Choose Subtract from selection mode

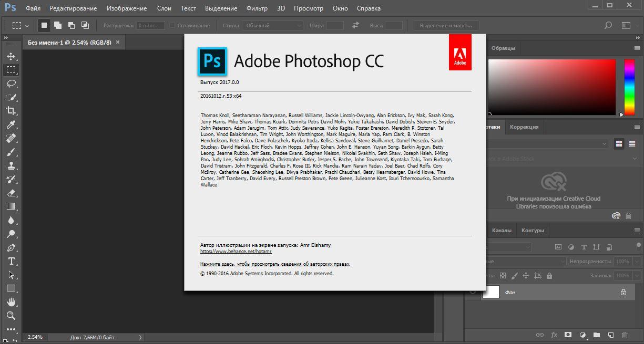point(71,25)
